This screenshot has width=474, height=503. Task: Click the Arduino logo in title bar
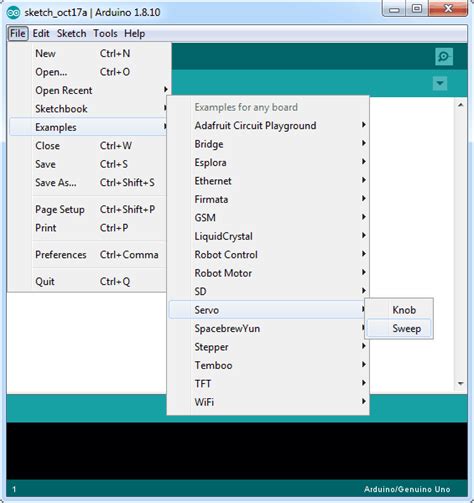click(13, 13)
